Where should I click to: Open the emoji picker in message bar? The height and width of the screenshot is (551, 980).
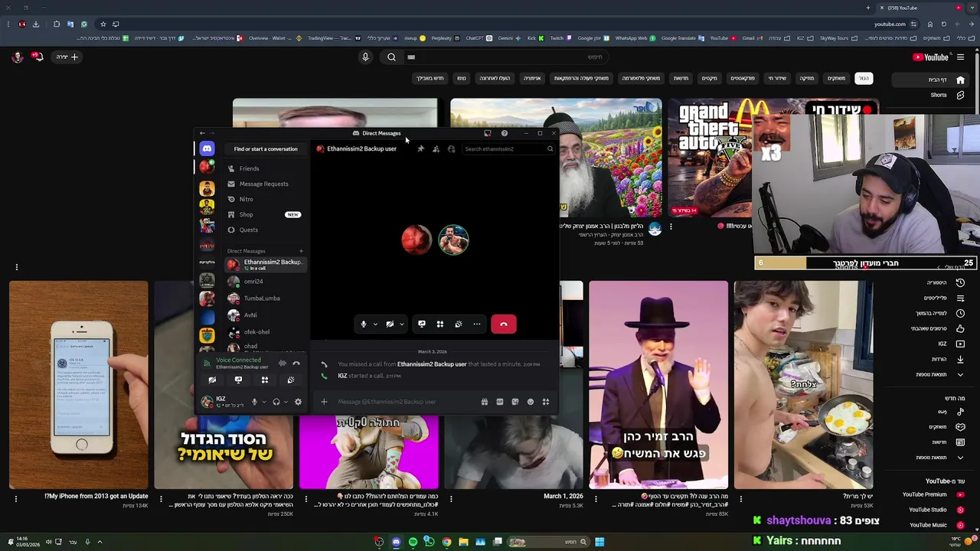click(x=531, y=402)
